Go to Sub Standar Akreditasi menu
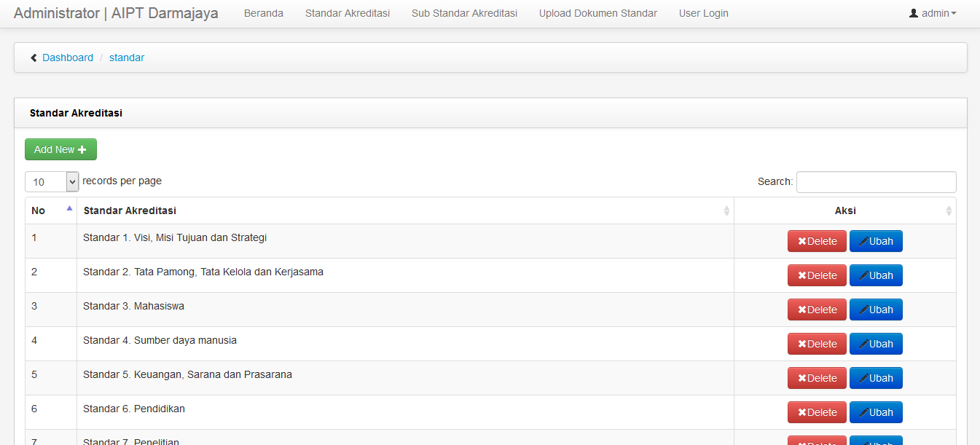The image size is (980, 445). (x=464, y=13)
